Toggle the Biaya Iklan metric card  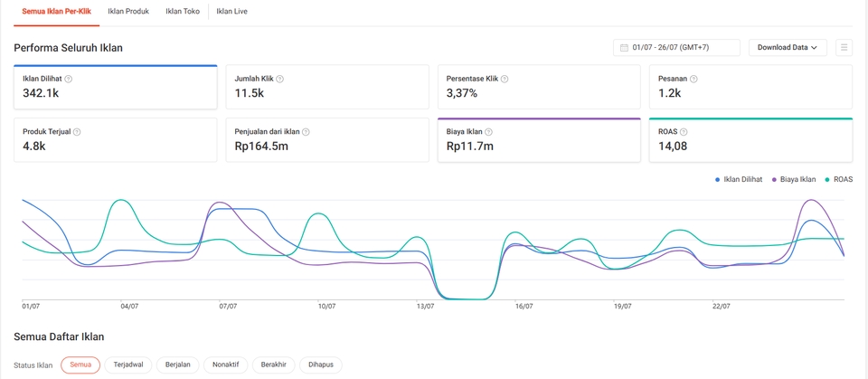tap(538, 140)
